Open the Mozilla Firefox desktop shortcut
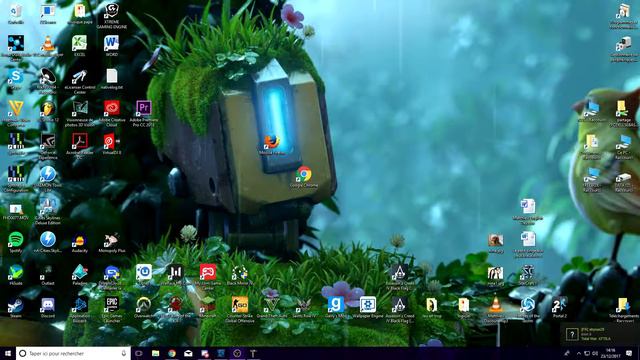The image size is (640, 360). (271, 144)
